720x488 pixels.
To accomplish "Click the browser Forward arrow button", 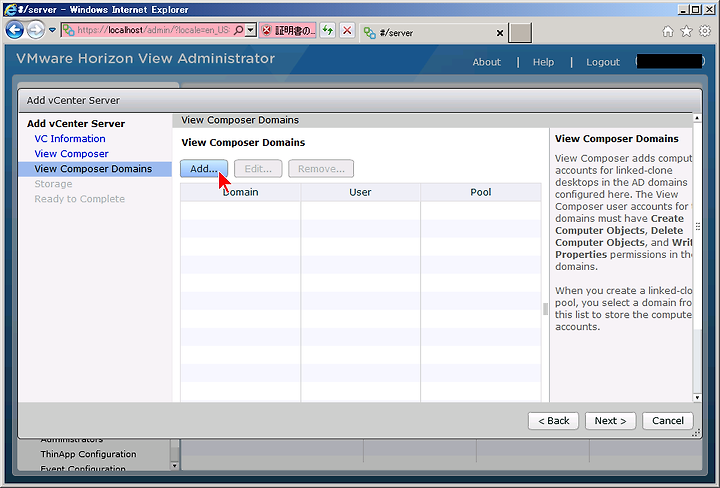I will 35,30.
